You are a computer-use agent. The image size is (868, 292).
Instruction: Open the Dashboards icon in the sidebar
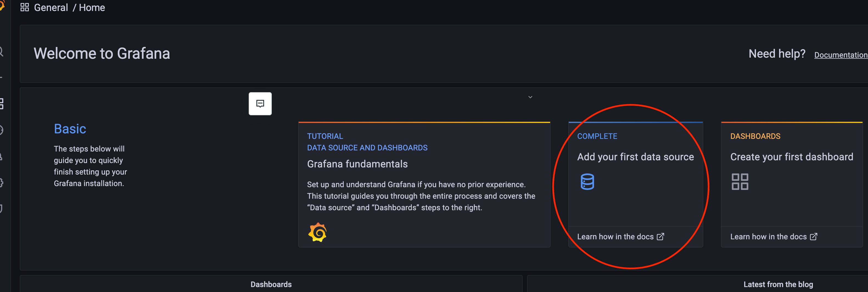pos(1,104)
